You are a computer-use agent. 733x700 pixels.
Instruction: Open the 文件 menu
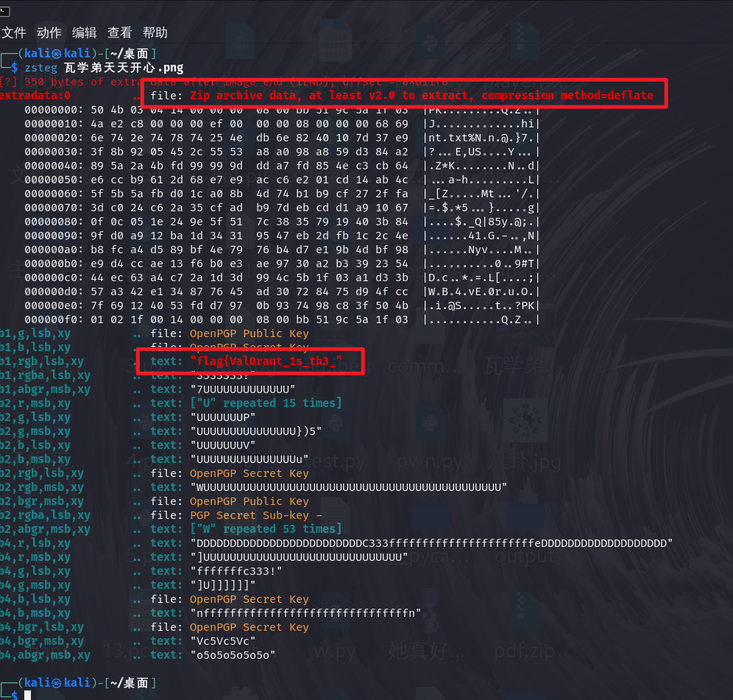pos(13,32)
